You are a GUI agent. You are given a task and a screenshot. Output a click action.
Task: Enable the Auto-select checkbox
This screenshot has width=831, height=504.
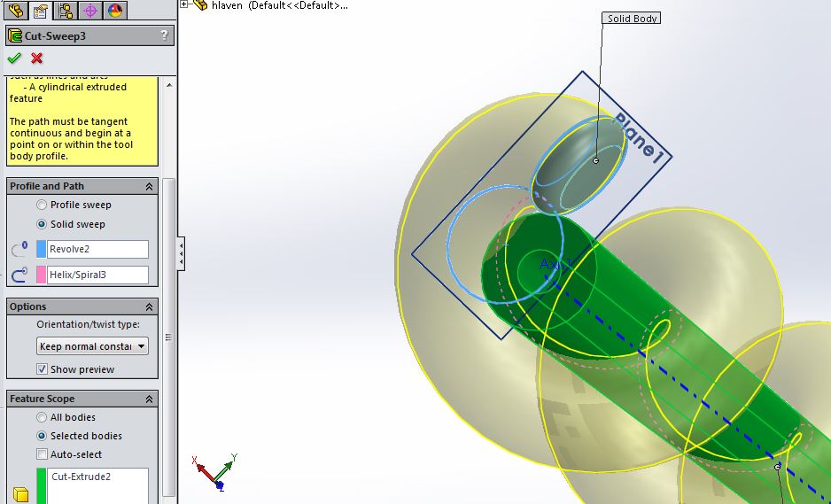pos(42,454)
